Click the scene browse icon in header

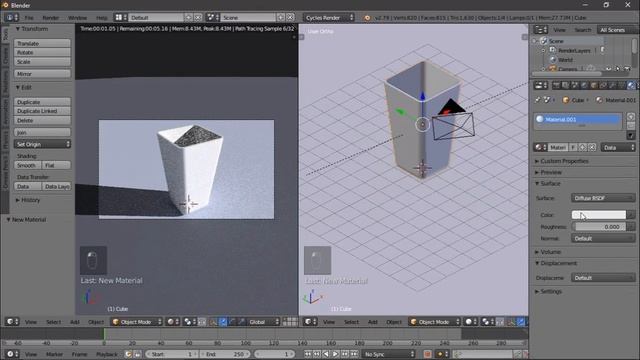click(213, 18)
